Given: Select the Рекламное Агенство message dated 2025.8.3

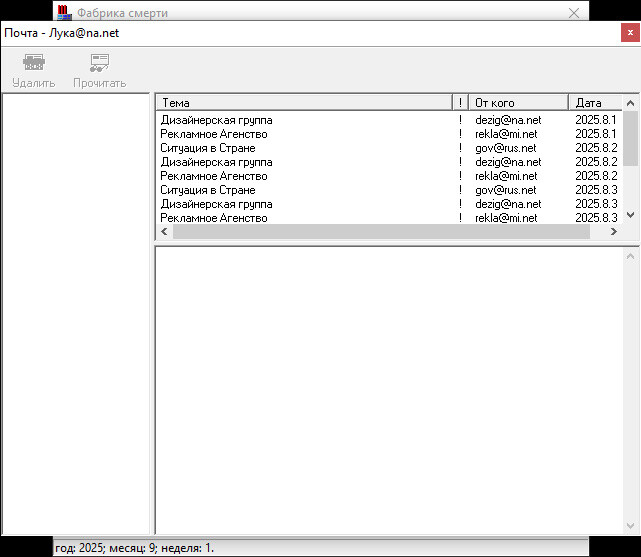Looking at the screenshot, I should point(388,218).
